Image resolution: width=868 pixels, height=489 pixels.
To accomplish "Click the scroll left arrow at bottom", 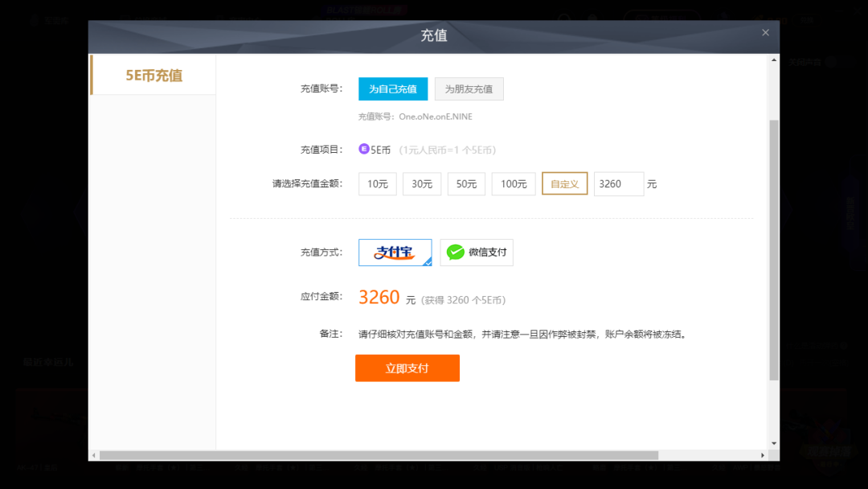I will point(93,455).
